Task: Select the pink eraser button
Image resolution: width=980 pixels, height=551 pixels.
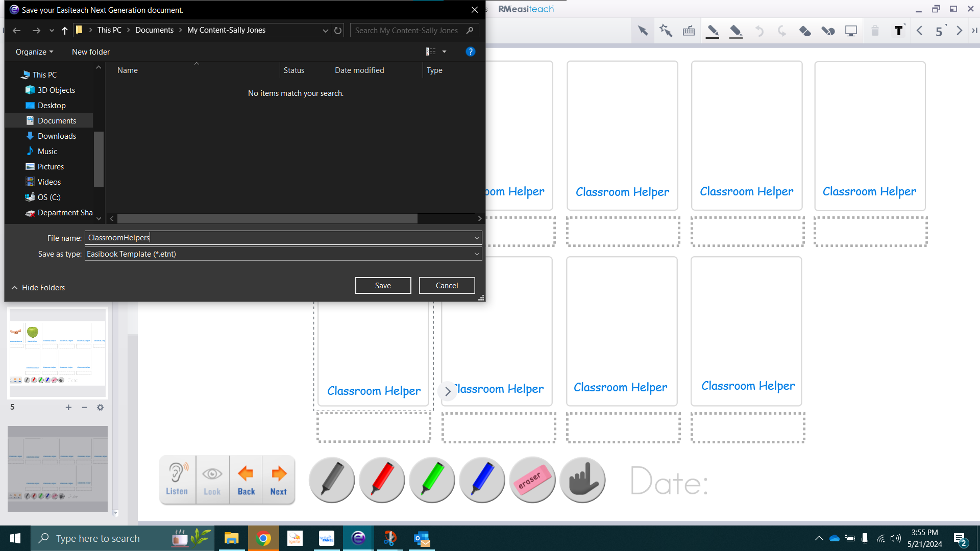Action: [532, 480]
